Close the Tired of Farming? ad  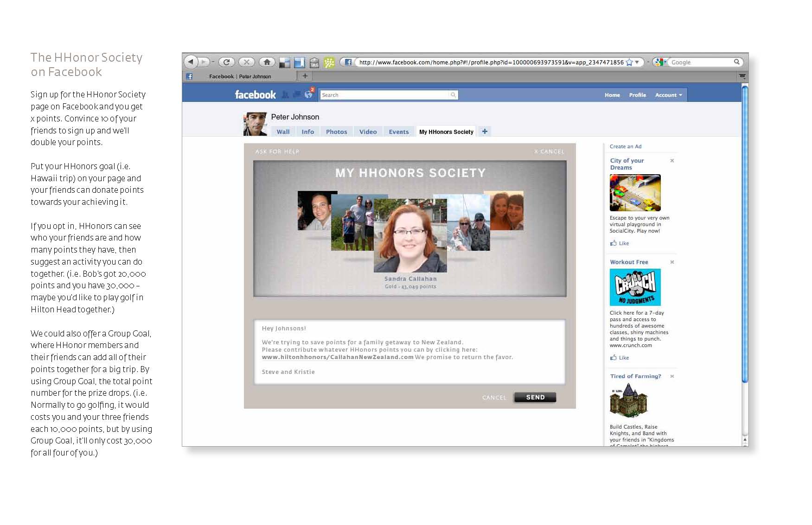(x=672, y=376)
